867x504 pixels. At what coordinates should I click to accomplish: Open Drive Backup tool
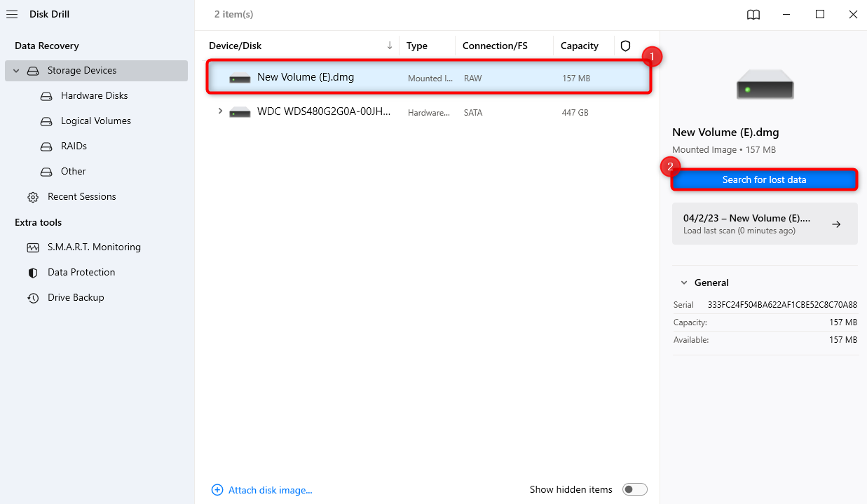click(76, 298)
